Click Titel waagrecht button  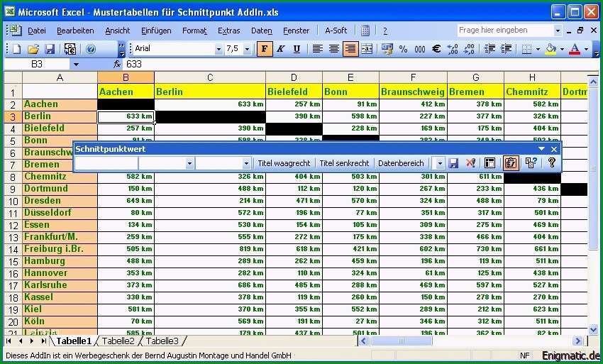click(x=284, y=163)
